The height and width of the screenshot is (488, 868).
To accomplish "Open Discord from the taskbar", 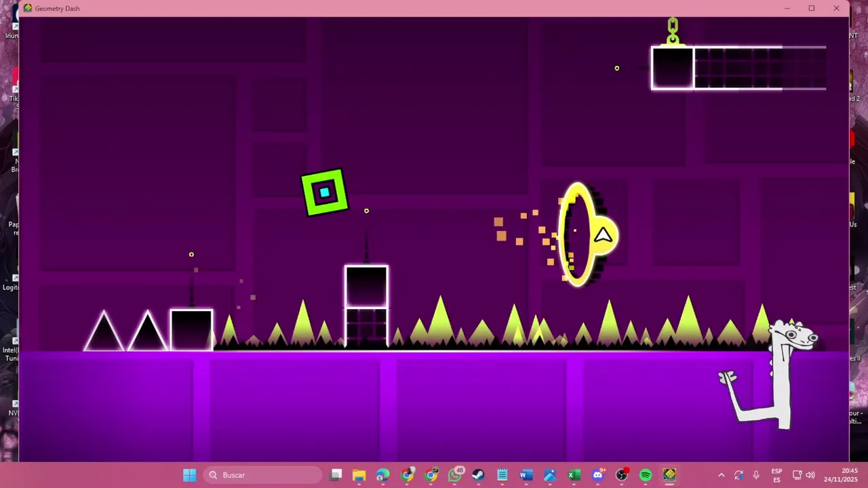I will (597, 475).
